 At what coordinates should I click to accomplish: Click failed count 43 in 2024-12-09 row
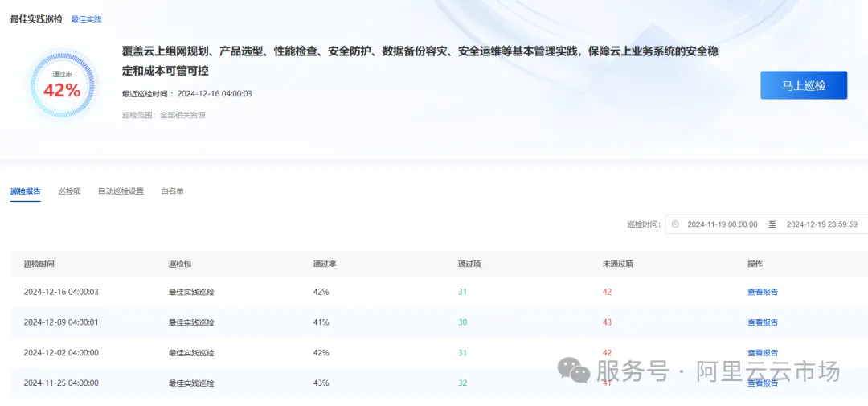click(x=608, y=322)
